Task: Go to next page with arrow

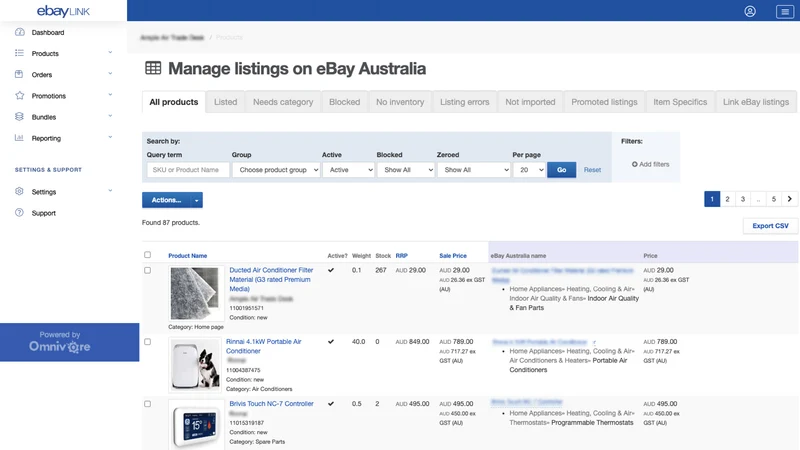Action: tap(789, 199)
